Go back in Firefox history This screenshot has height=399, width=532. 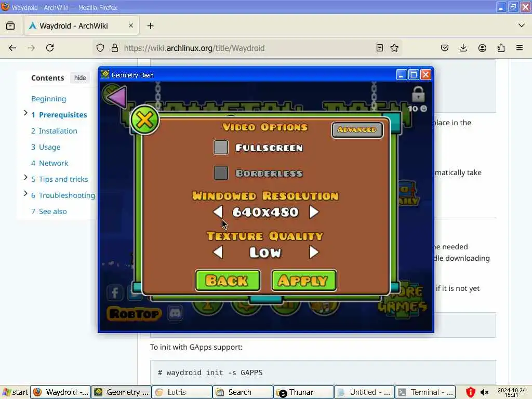tap(12, 48)
